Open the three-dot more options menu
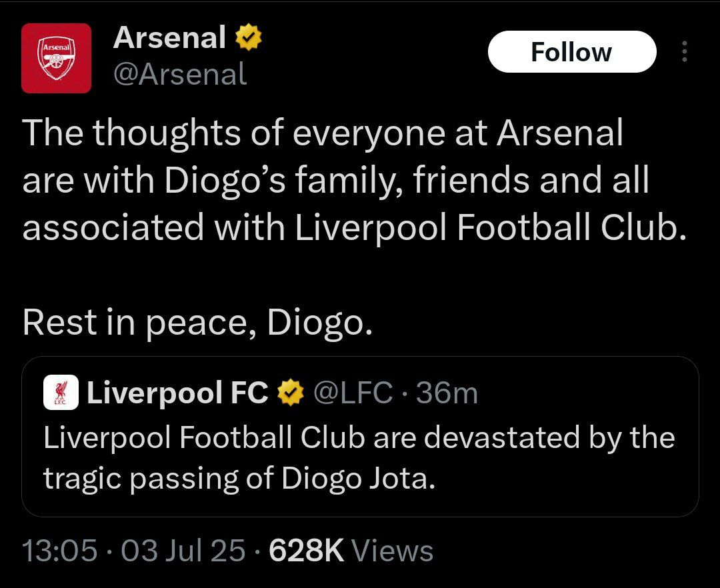The width and height of the screenshot is (720, 588). click(683, 52)
